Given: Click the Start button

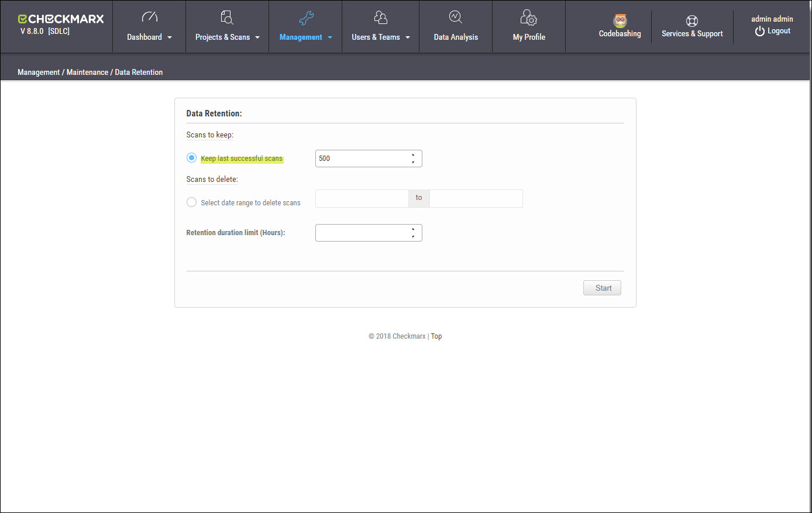Looking at the screenshot, I should click(x=602, y=287).
